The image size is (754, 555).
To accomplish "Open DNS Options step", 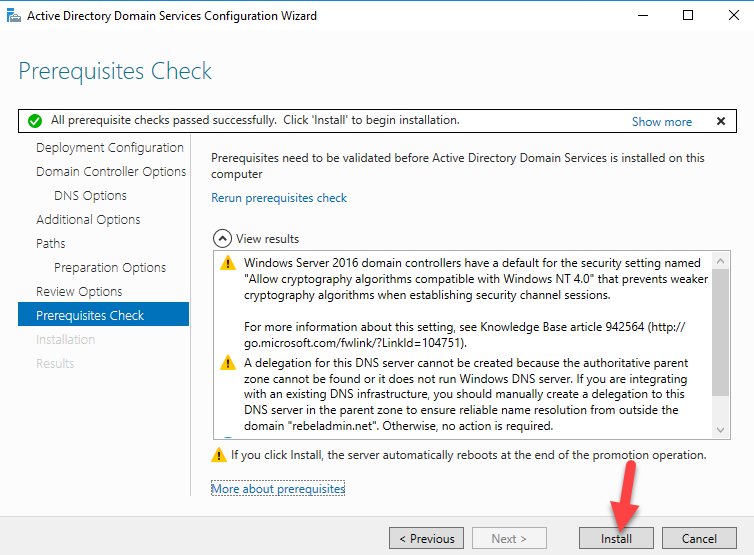I will 90,196.
